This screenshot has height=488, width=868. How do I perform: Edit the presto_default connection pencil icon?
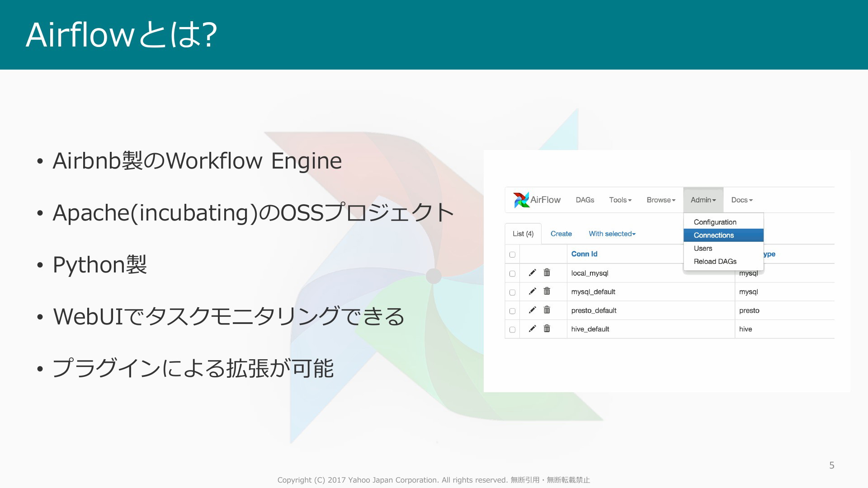tap(533, 310)
